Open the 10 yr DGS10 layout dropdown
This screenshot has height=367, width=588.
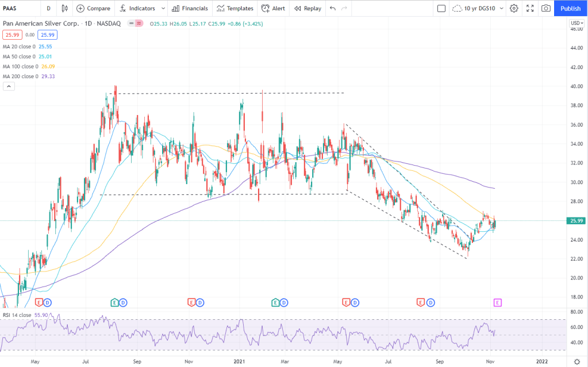tap(478, 9)
